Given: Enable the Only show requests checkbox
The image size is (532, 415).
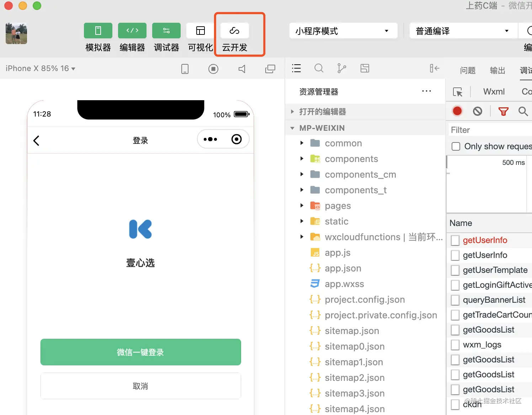Looking at the screenshot, I should [x=456, y=146].
